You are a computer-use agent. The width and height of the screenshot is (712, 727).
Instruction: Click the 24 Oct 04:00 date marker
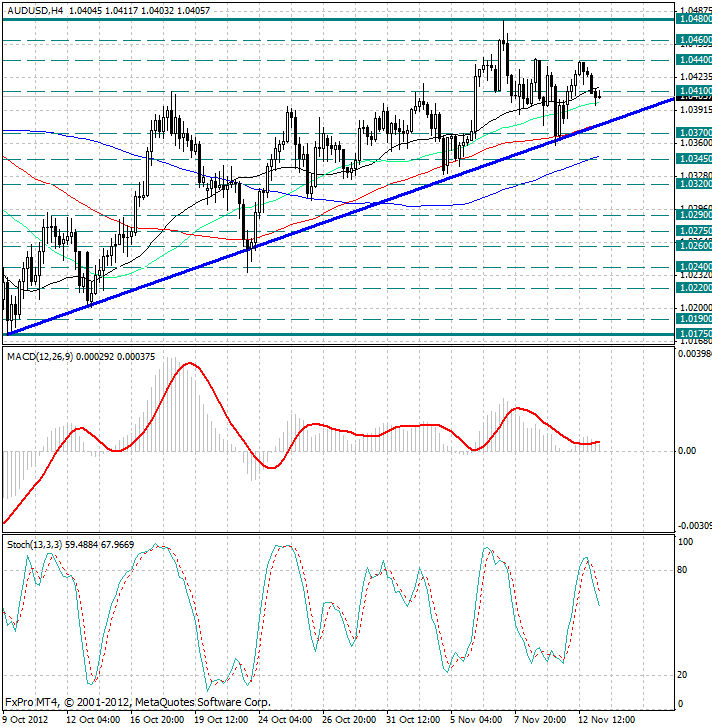[x=283, y=719]
